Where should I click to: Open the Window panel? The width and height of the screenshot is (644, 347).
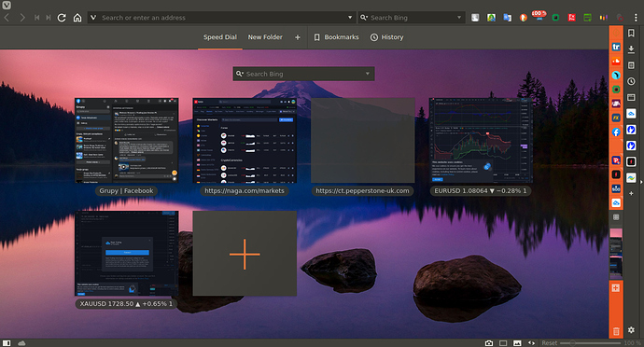[631, 97]
